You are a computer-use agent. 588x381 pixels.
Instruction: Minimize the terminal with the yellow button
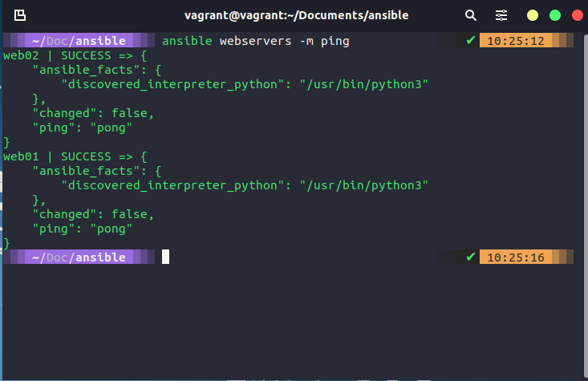pyautogui.click(x=533, y=15)
